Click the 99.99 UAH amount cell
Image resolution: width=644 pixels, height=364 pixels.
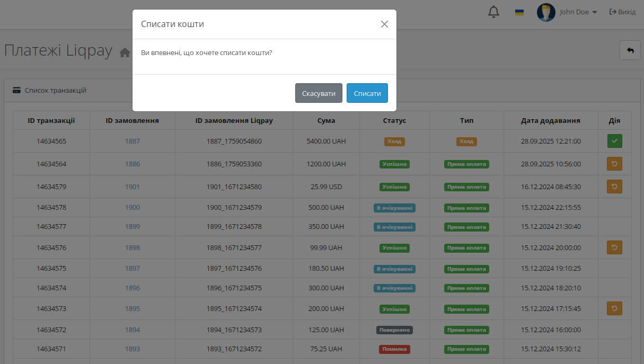click(x=326, y=247)
